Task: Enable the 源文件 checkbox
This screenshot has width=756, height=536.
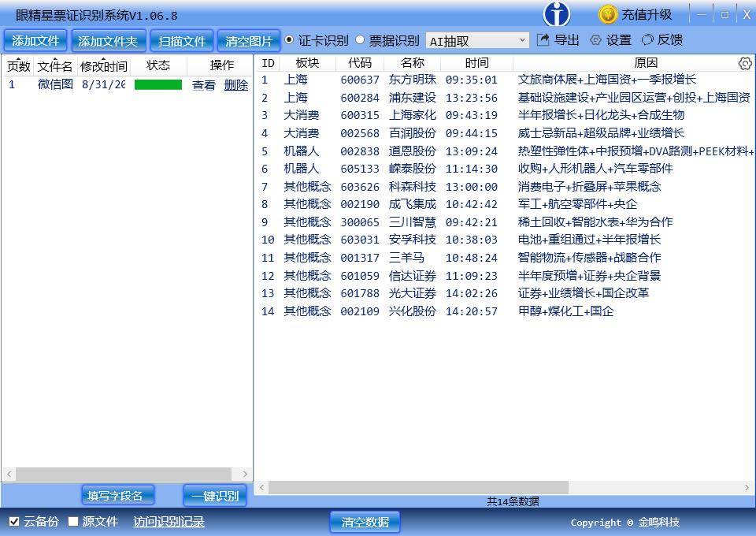Action: coord(73,522)
